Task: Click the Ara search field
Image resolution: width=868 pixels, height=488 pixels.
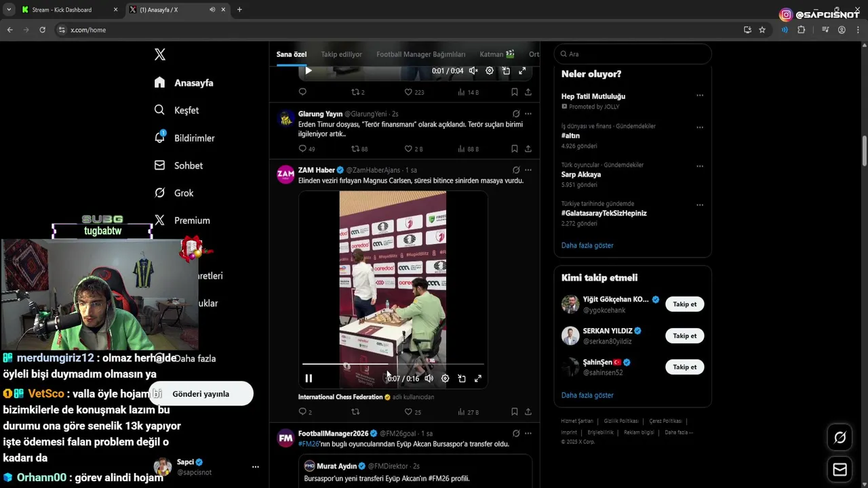Action: pos(633,54)
